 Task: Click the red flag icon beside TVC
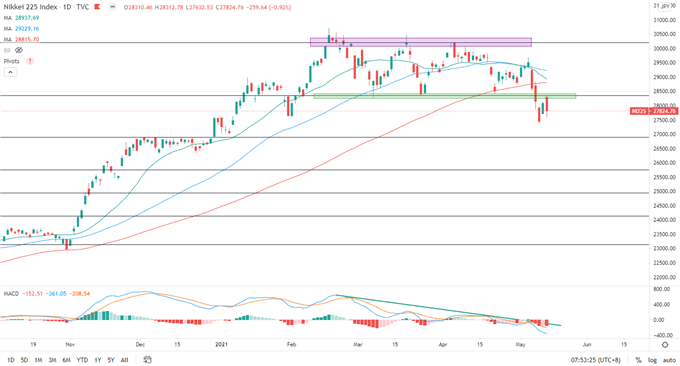[97, 7]
